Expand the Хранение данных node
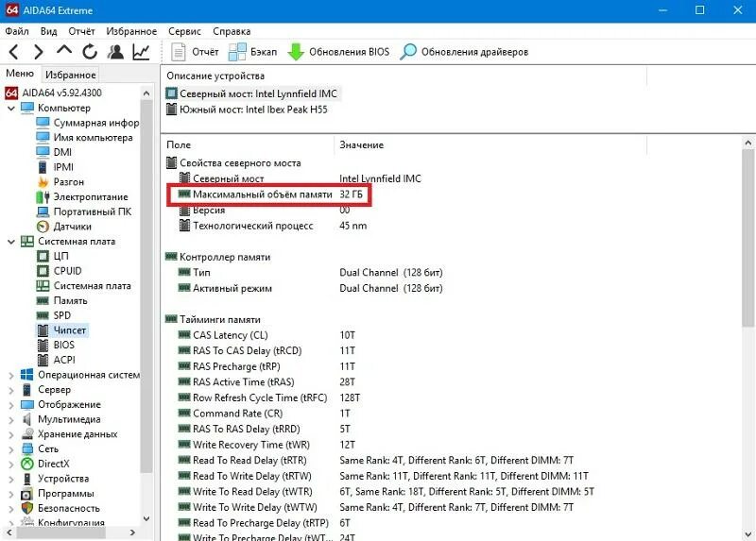Screen dimensions: 756x541 tap(11, 434)
